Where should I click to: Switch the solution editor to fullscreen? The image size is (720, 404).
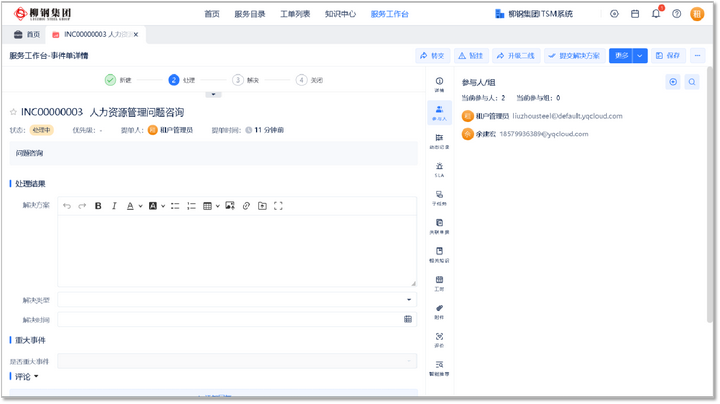[278, 206]
